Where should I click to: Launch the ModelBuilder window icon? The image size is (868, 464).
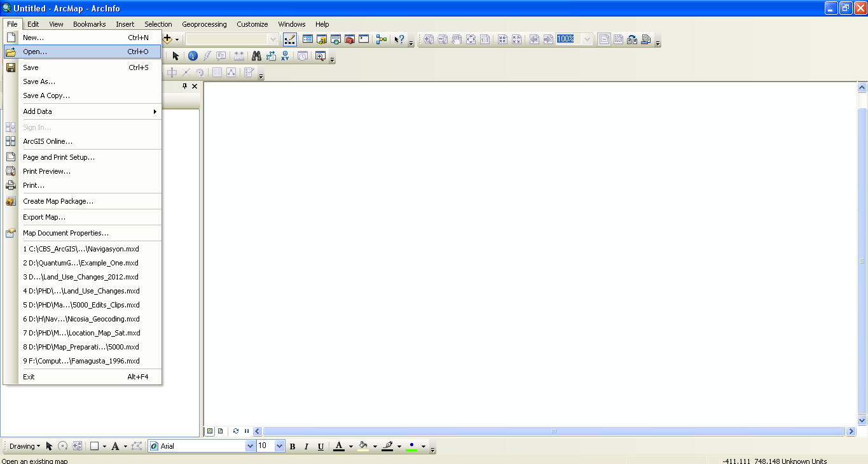382,39
